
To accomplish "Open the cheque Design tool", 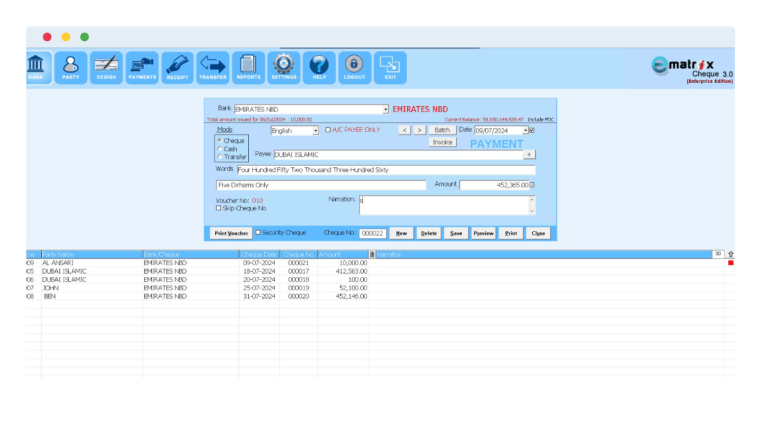I will 106,66.
